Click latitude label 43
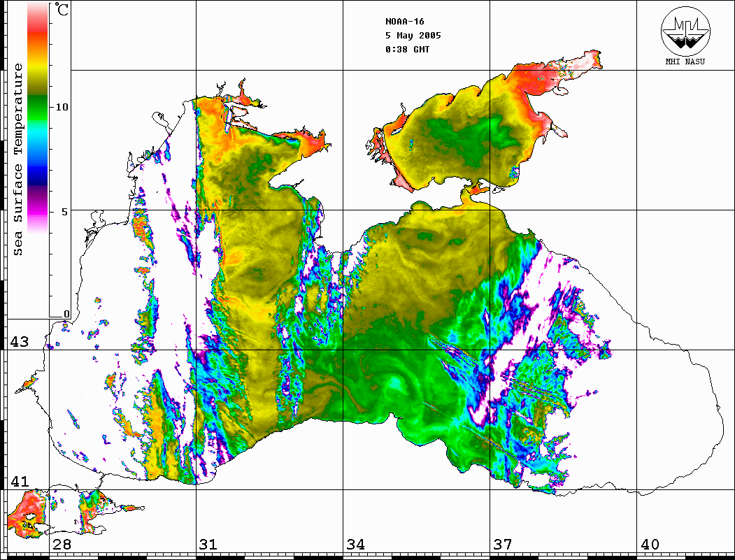The width and height of the screenshot is (735, 560). pos(19,342)
